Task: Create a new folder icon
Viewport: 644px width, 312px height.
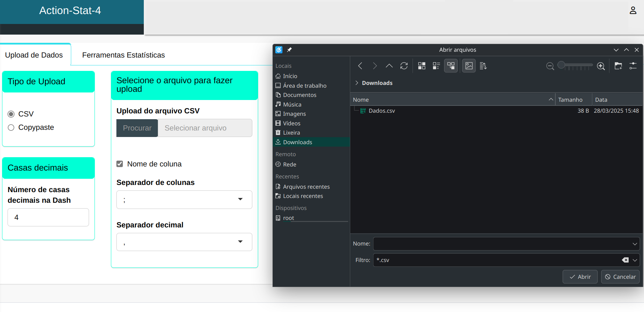Action: coord(618,66)
